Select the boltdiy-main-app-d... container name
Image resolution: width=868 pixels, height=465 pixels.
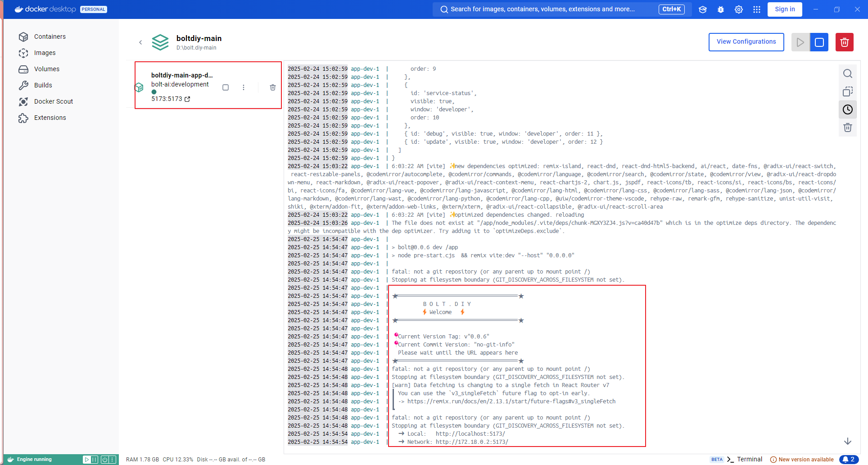click(x=182, y=75)
